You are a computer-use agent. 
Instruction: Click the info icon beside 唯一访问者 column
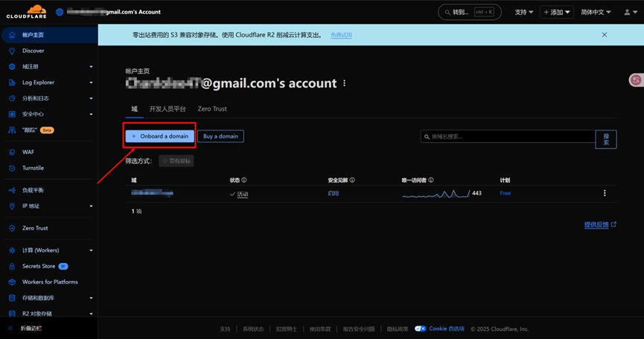[430, 180]
